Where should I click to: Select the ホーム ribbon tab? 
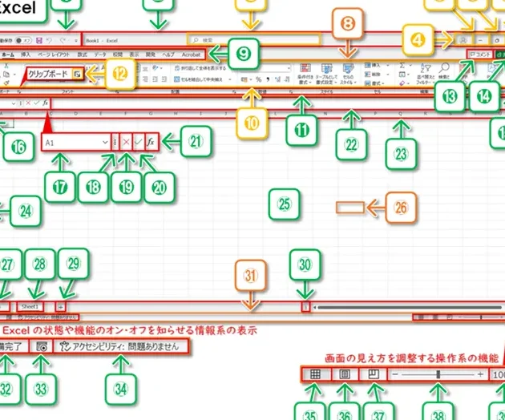coord(8,55)
